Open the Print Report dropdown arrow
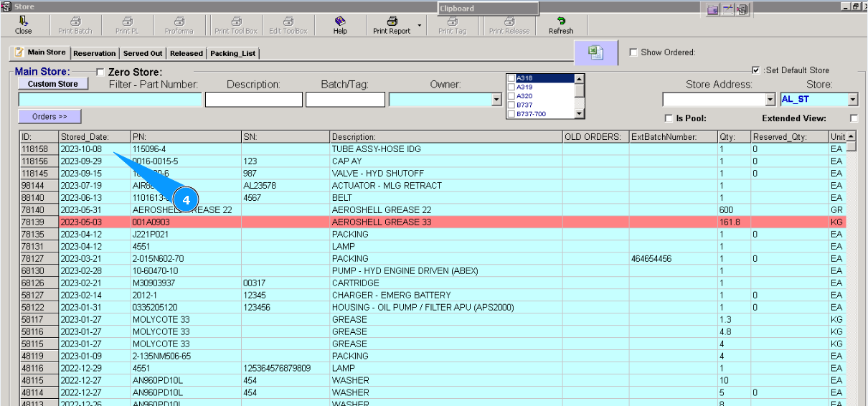 point(420,25)
